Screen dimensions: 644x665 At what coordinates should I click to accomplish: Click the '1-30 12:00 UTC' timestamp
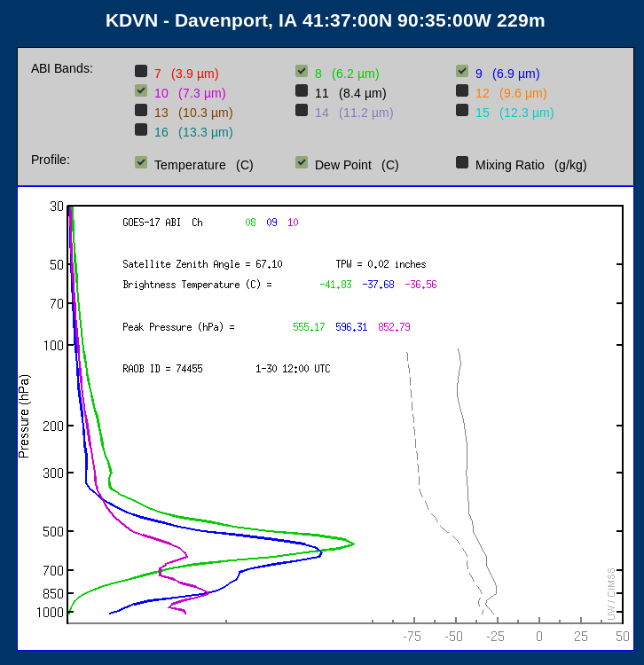293,369
